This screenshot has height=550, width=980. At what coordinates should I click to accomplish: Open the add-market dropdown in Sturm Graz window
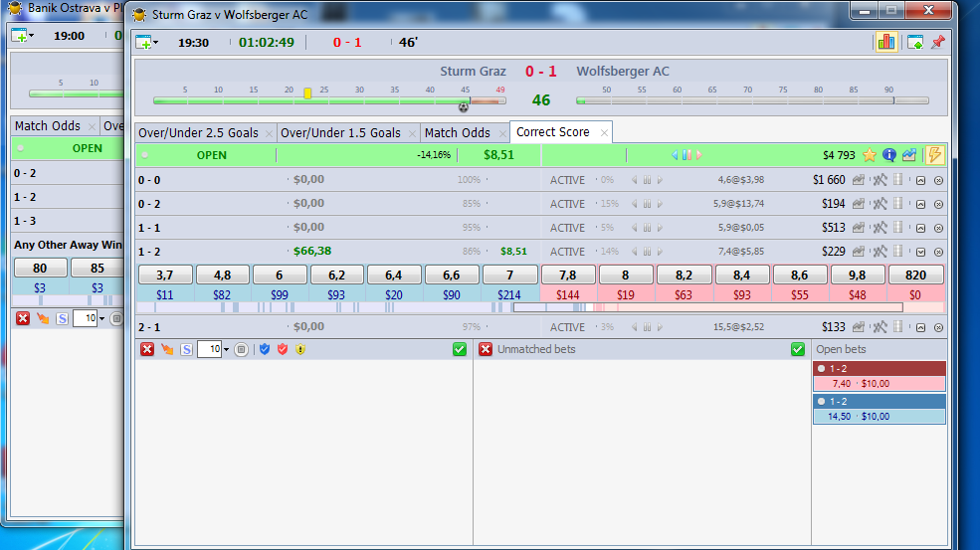[x=155, y=43]
